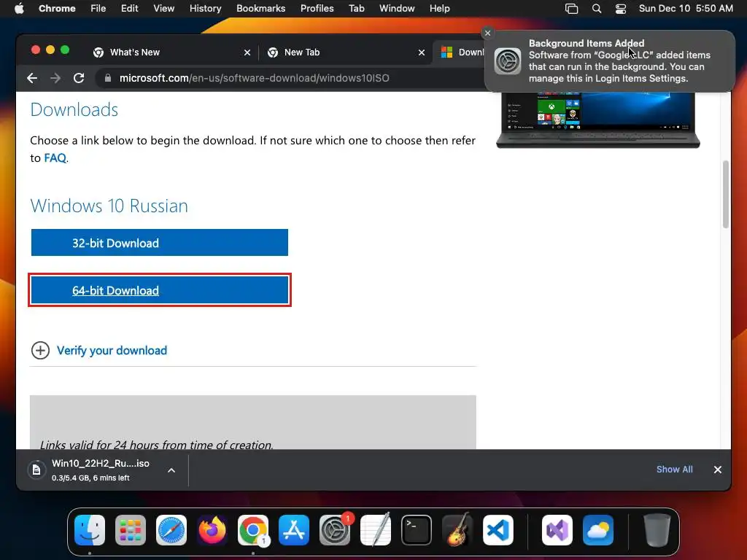This screenshot has height=560, width=747.
Task: Launch Safari from the dock
Action: coord(171,530)
